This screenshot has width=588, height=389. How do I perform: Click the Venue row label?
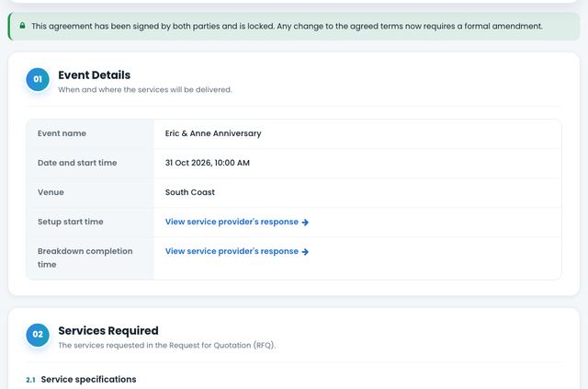tap(51, 192)
